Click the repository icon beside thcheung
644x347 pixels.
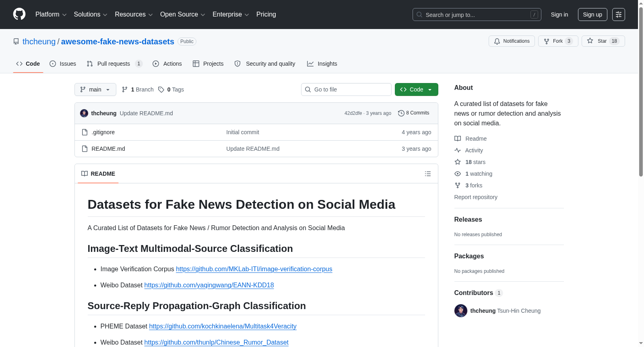16,42
